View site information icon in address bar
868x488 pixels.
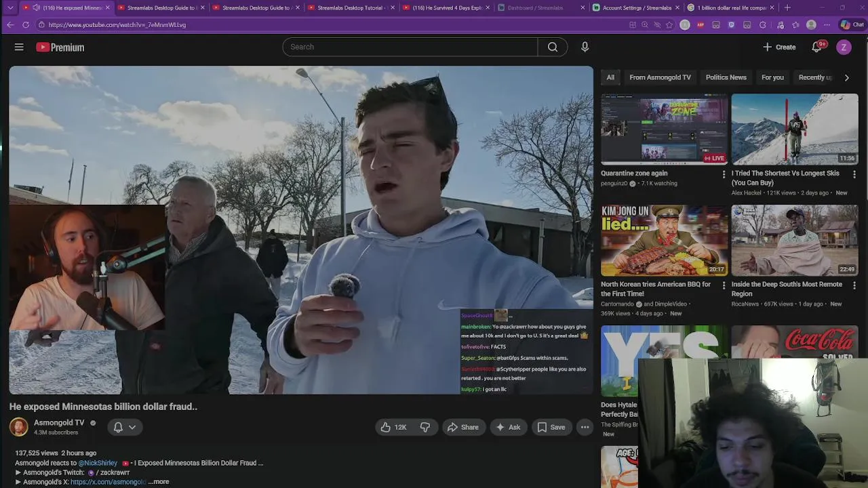(41, 24)
